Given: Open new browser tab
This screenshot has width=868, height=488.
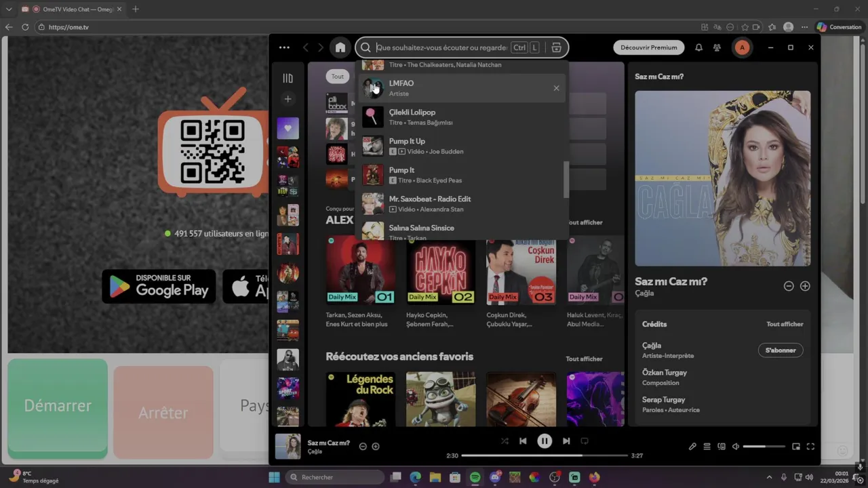Looking at the screenshot, I should pos(135,9).
